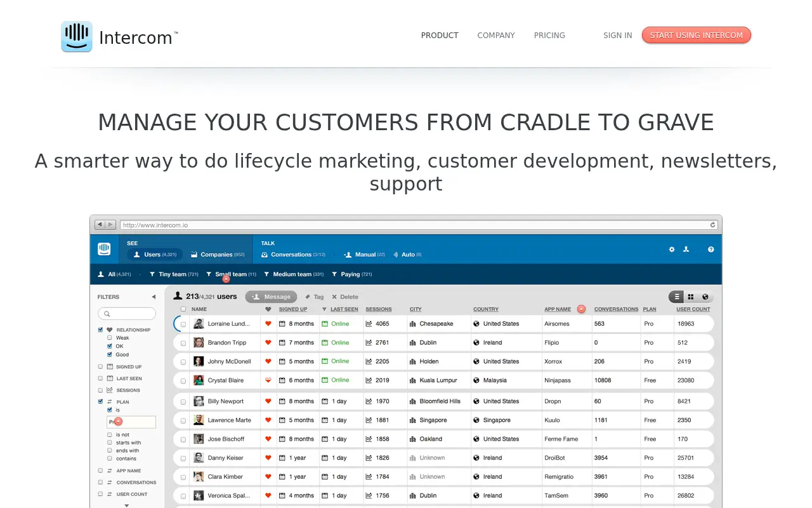Toggle the Relationship filter checkbox
The image size is (812, 508).
(x=100, y=330)
